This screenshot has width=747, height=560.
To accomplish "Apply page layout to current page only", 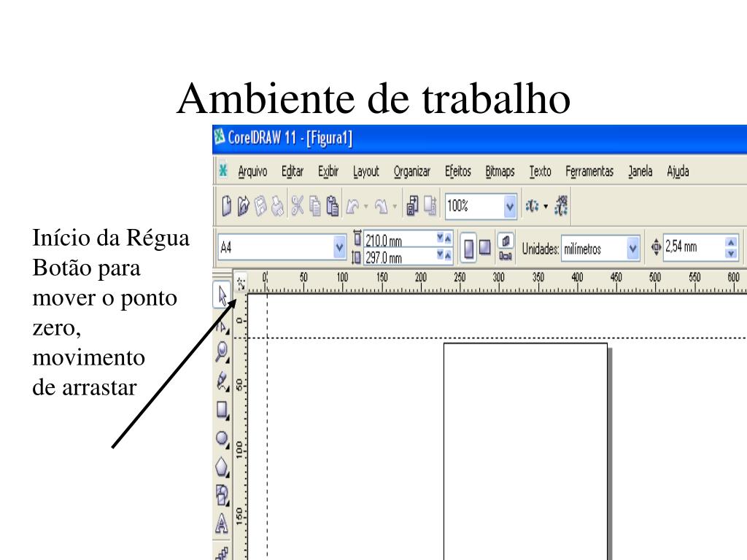I will click(x=506, y=256).
